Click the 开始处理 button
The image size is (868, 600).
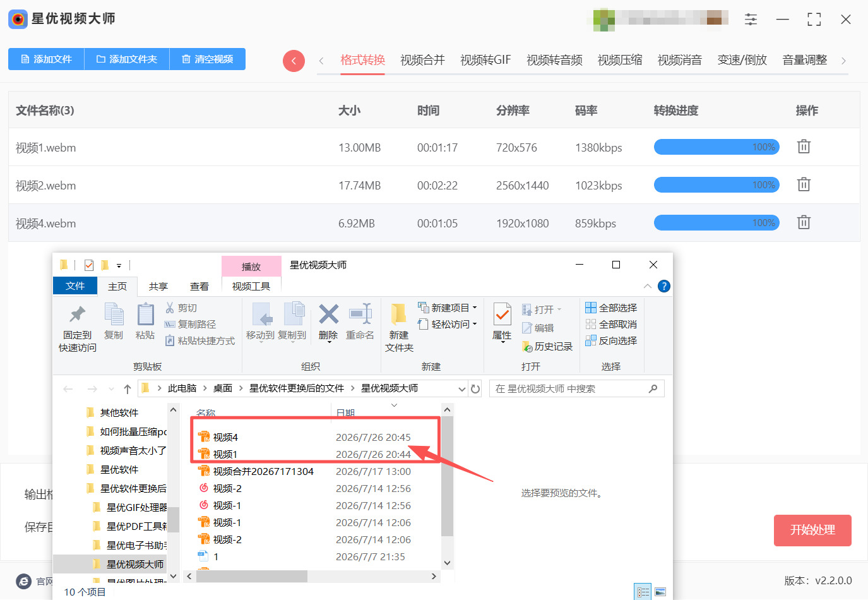pos(812,531)
